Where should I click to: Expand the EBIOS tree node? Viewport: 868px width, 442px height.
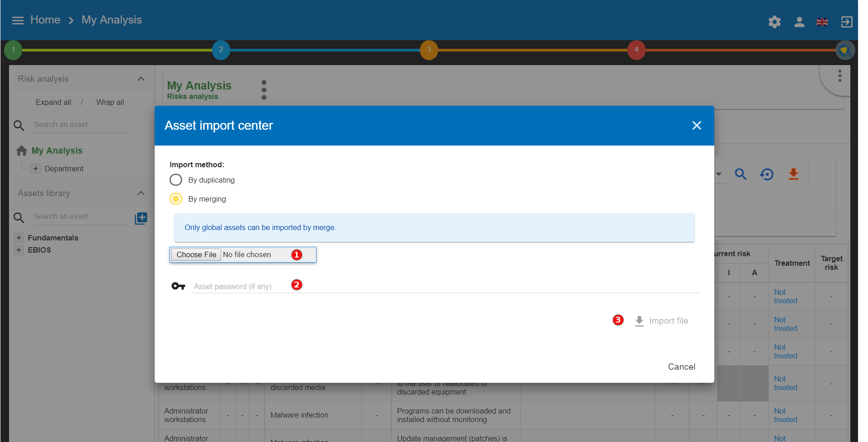[x=19, y=250]
